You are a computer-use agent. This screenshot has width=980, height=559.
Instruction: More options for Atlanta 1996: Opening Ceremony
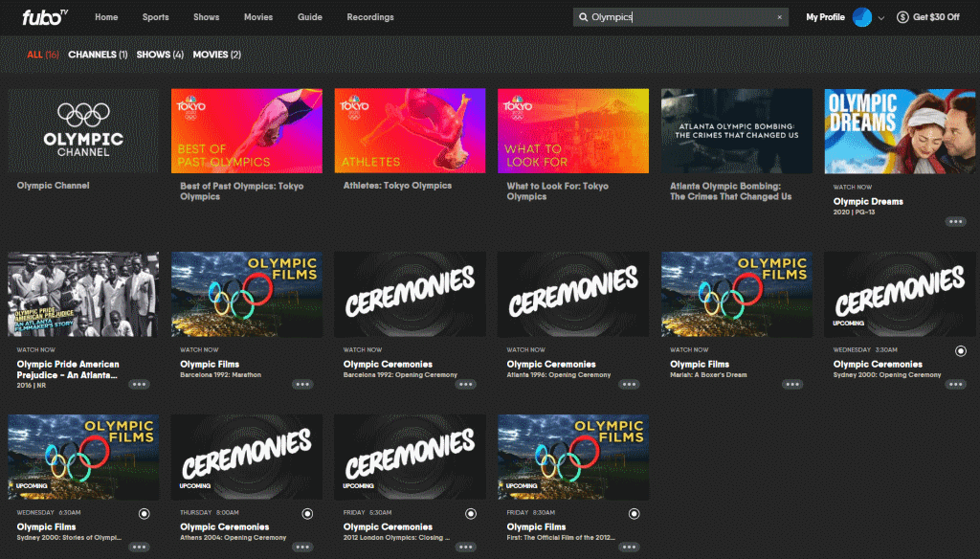pos(629,385)
